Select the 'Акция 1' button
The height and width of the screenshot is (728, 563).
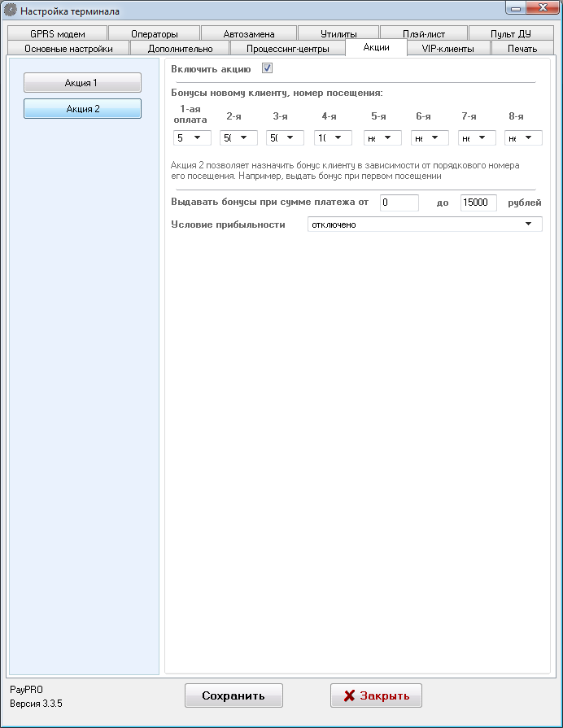click(82, 83)
